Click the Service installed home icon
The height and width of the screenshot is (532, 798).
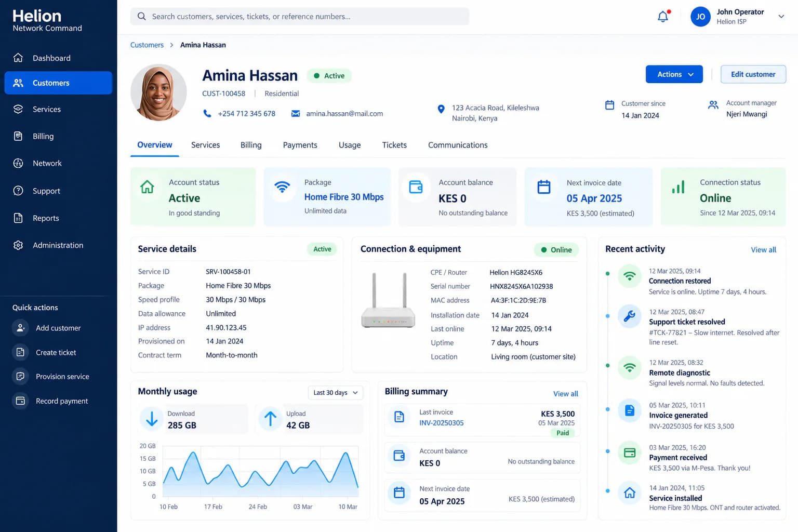coord(629,493)
